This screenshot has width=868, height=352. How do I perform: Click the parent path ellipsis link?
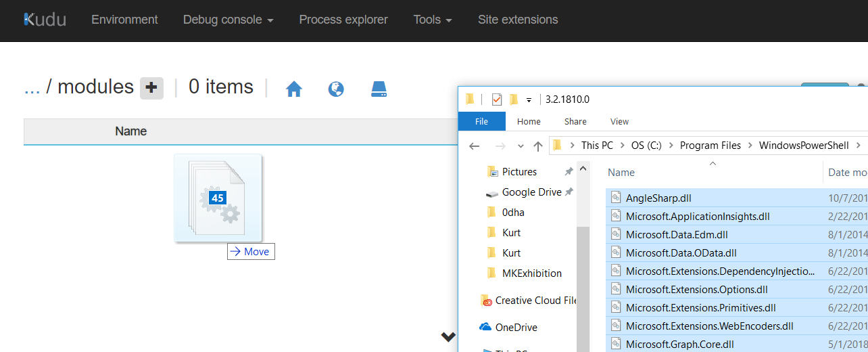click(x=32, y=87)
